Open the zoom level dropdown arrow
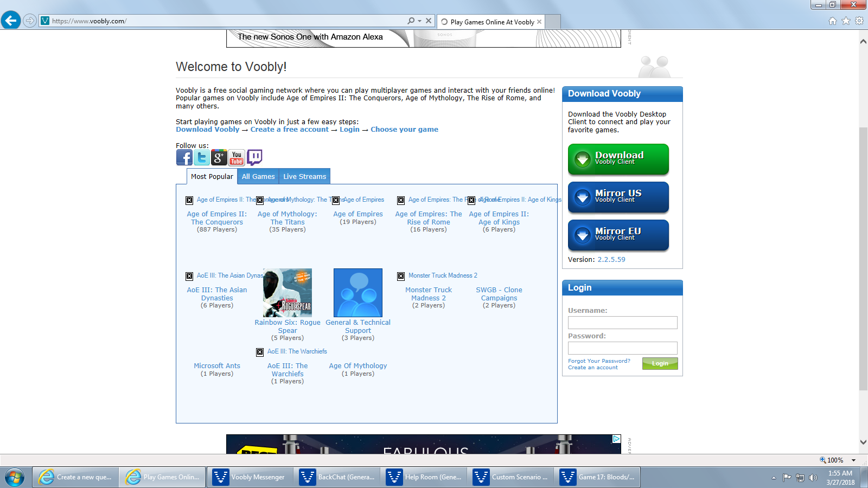Screen dimensions: 868x488 tap(853, 460)
